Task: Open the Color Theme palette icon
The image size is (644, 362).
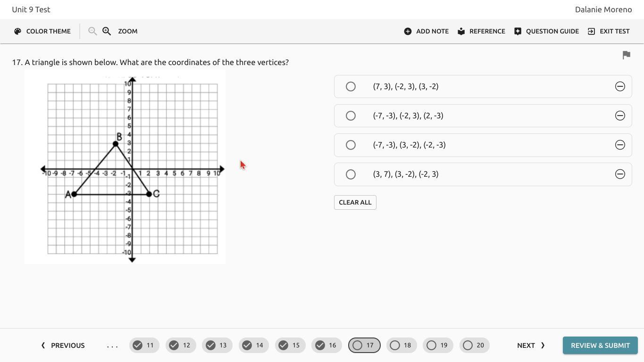Action: pyautogui.click(x=18, y=31)
